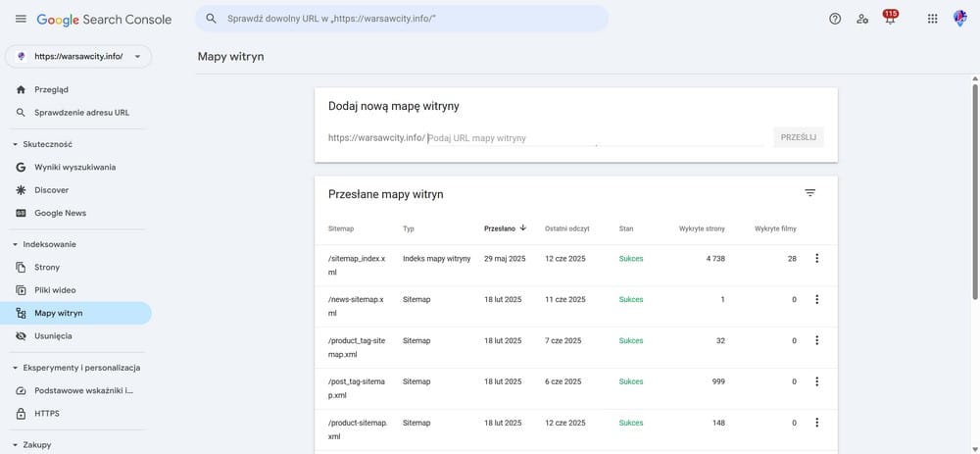Open the /product-sitemap.xml row
Screen dimensions: 980x454
click(x=575, y=430)
